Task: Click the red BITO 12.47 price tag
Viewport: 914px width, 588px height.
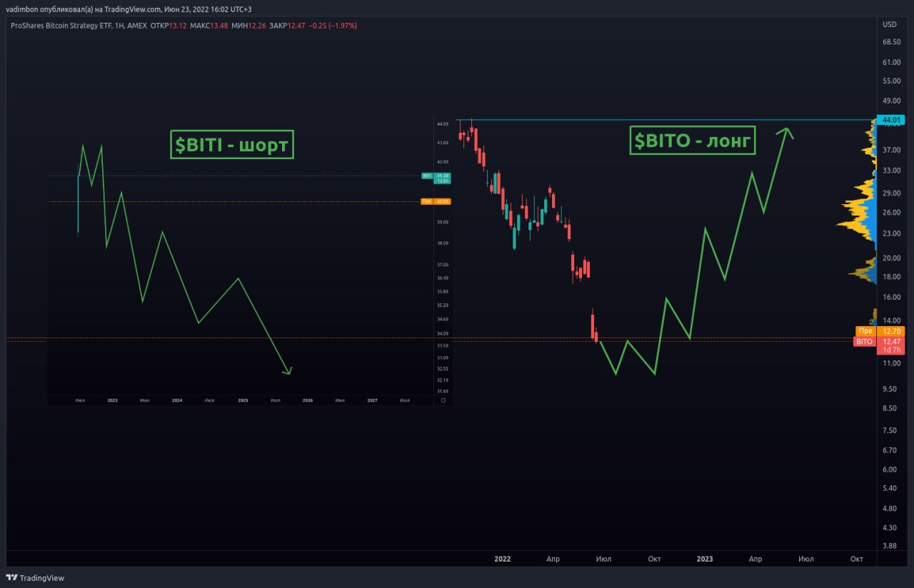Action: click(880, 341)
